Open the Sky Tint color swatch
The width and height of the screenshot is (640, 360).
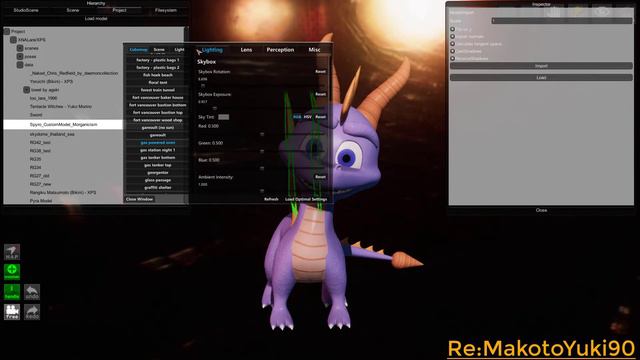[x=223, y=117]
